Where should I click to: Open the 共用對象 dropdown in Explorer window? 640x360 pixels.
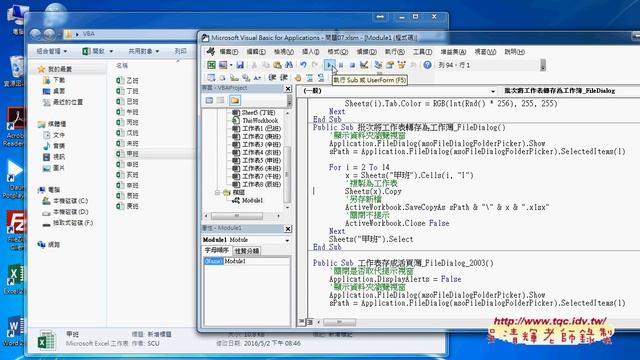[x=143, y=51]
